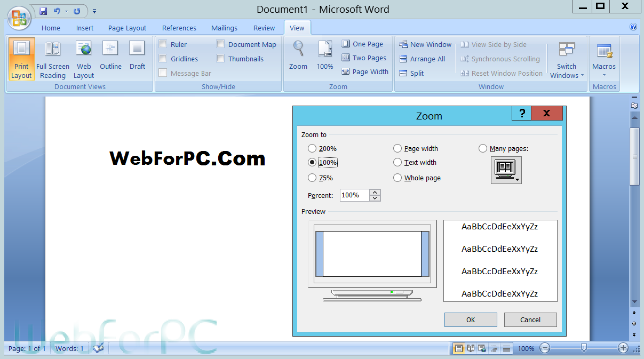
Task: Click the proofing errors status icon
Action: [98, 348]
